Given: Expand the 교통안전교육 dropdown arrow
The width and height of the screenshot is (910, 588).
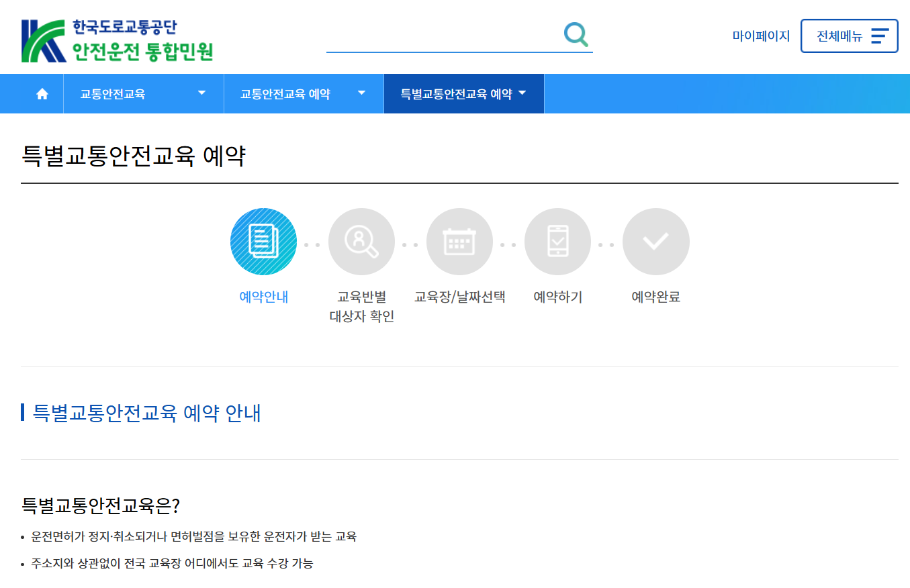Looking at the screenshot, I should pos(201,93).
